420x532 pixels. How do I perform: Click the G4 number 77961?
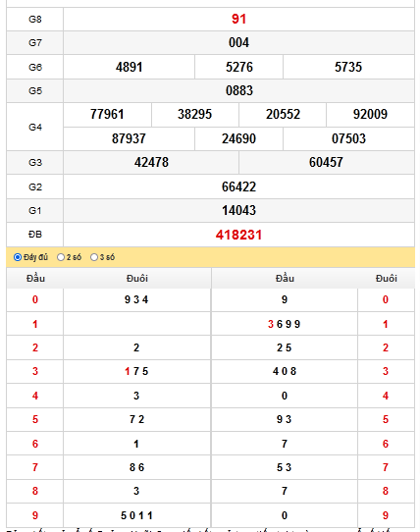coord(107,114)
